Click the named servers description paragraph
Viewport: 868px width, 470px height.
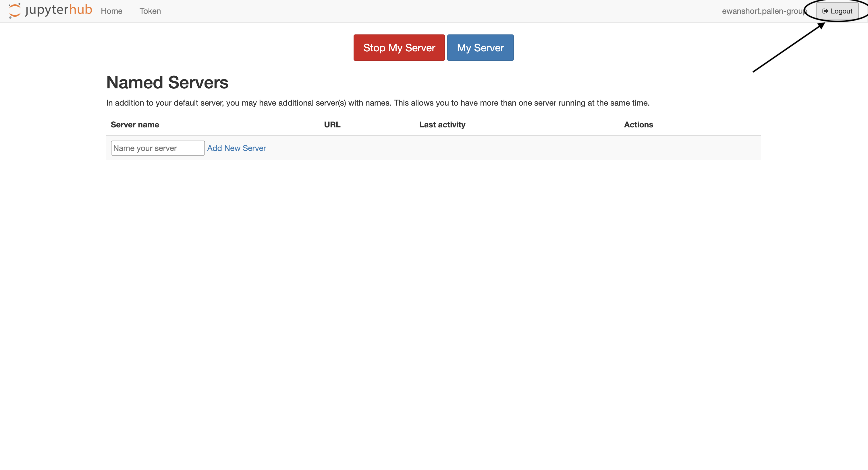(x=377, y=103)
